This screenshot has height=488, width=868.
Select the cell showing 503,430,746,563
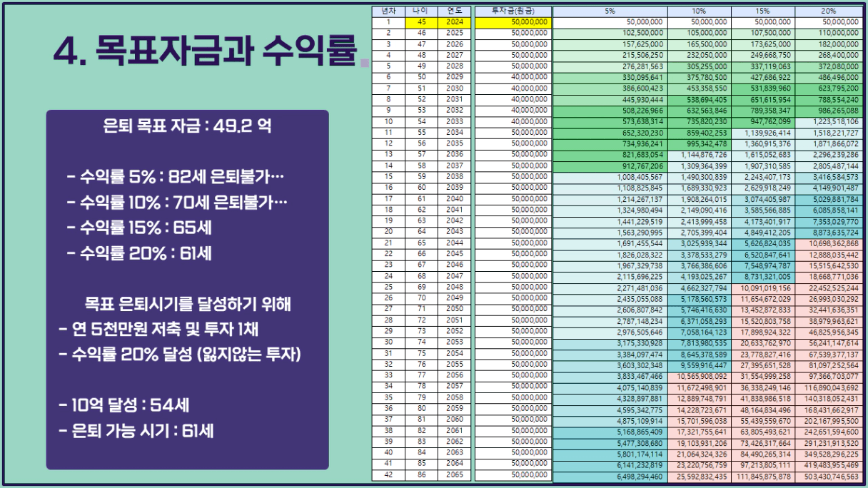click(x=828, y=476)
